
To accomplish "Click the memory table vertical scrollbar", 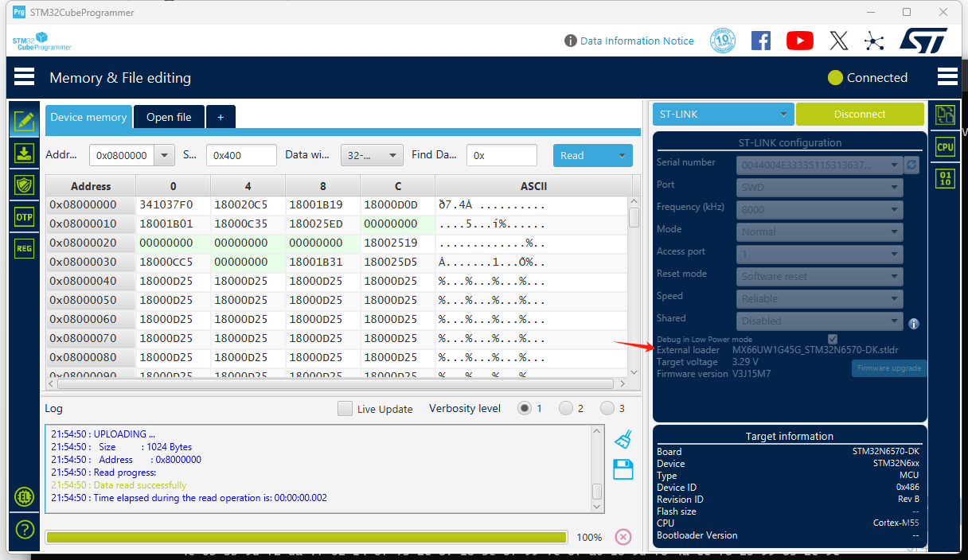I will pyautogui.click(x=634, y=217).
